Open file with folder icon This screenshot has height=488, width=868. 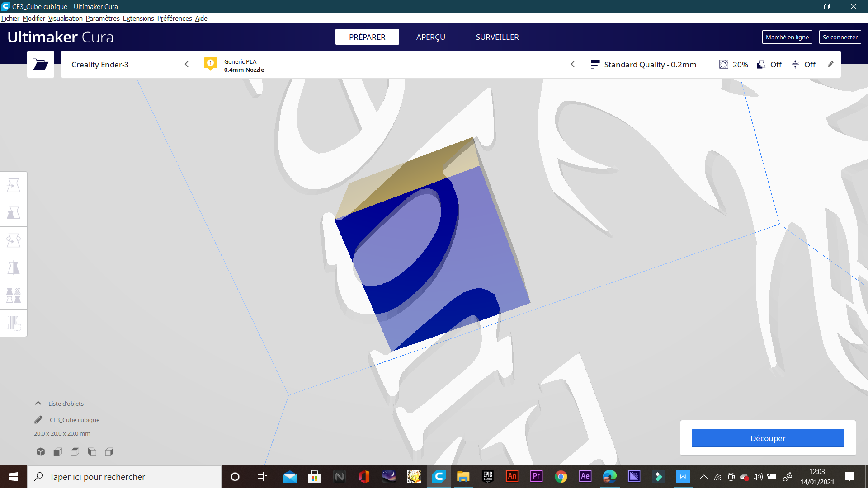[x=40, y=64]
